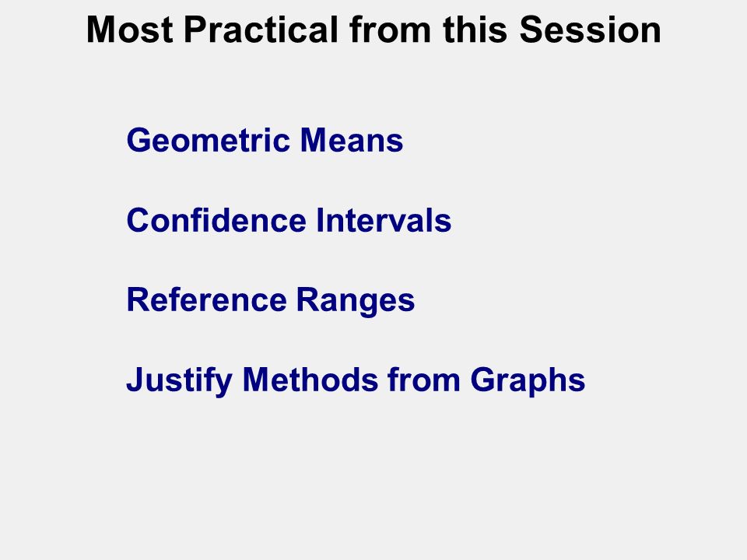
Task: Select the word "Intervals"
Action: click(x=384, y=220)
